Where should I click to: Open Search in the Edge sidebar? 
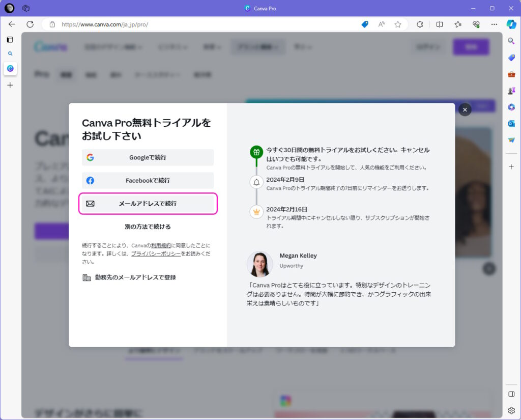coord(511,41)
